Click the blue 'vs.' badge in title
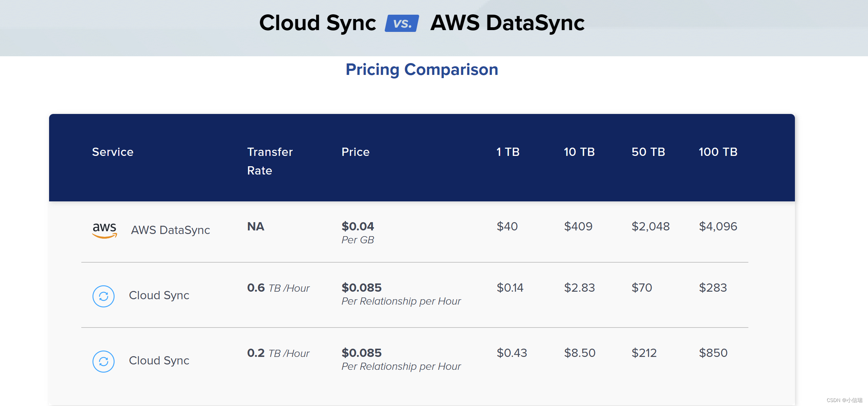 coord(402,23)
